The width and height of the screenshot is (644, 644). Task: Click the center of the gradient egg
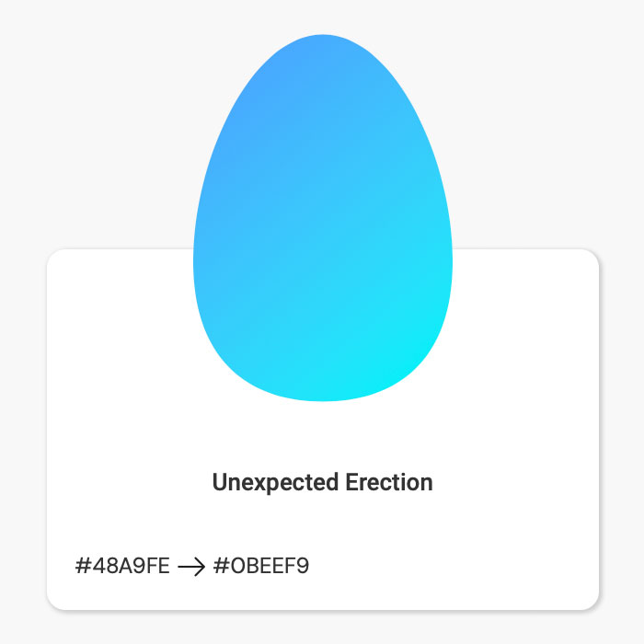click(x=323, y=218)
